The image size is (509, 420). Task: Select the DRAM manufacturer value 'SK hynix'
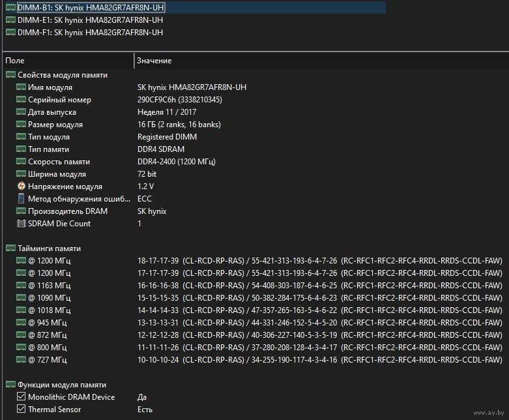point(152,211)
